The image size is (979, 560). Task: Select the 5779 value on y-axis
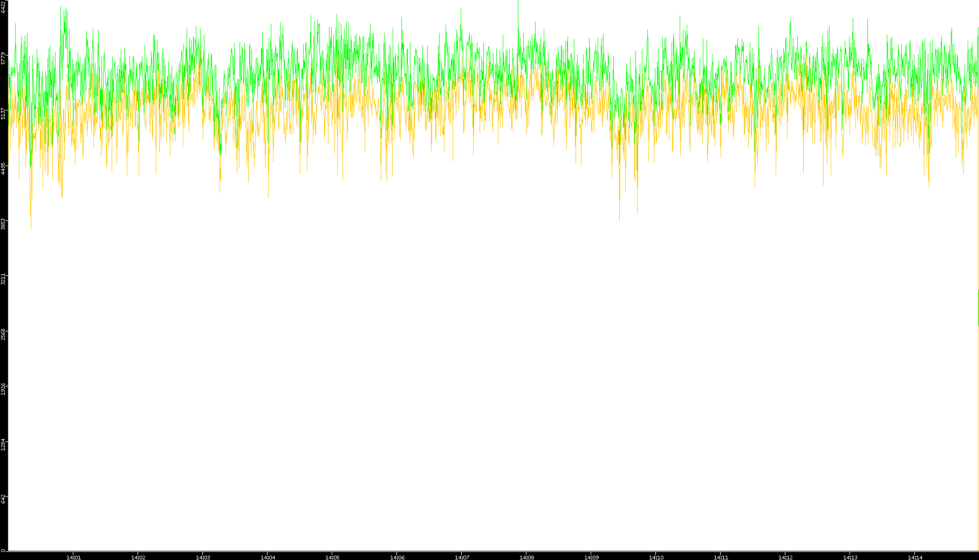[3, 58]
